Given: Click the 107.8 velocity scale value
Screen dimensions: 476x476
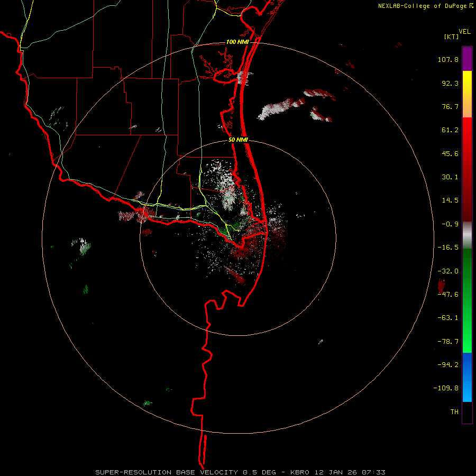Looking at the screenshot, I should click(448, 59).
